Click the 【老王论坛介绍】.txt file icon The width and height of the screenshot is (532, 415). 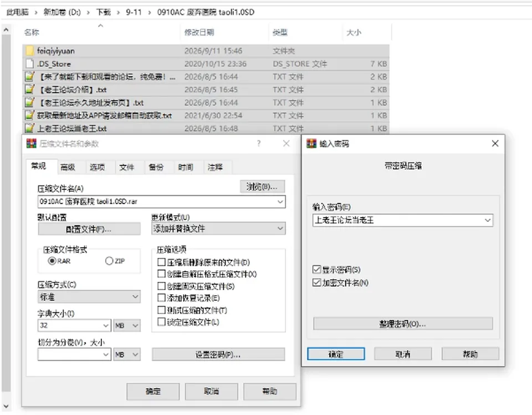click(x=30, y=89)
